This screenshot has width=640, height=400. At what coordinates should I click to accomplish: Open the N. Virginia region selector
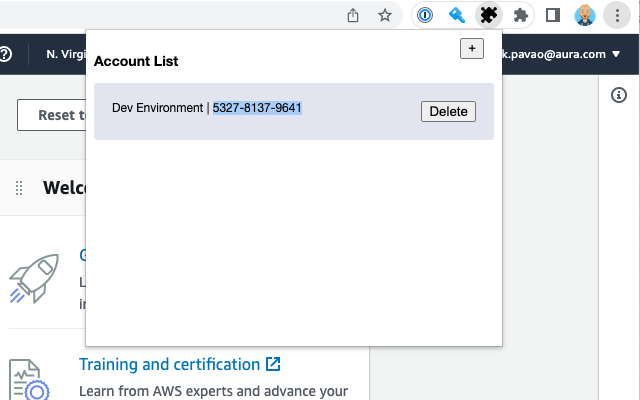pos(66,54)
